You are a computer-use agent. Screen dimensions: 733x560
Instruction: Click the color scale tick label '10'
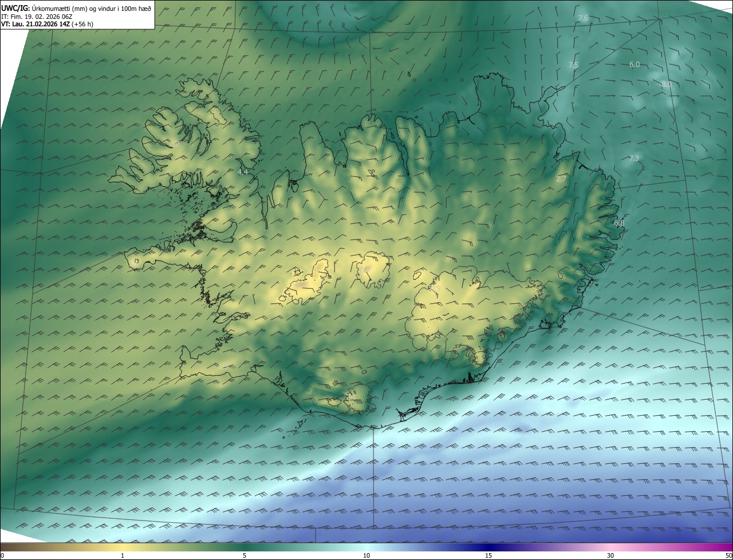pos(366,555)
